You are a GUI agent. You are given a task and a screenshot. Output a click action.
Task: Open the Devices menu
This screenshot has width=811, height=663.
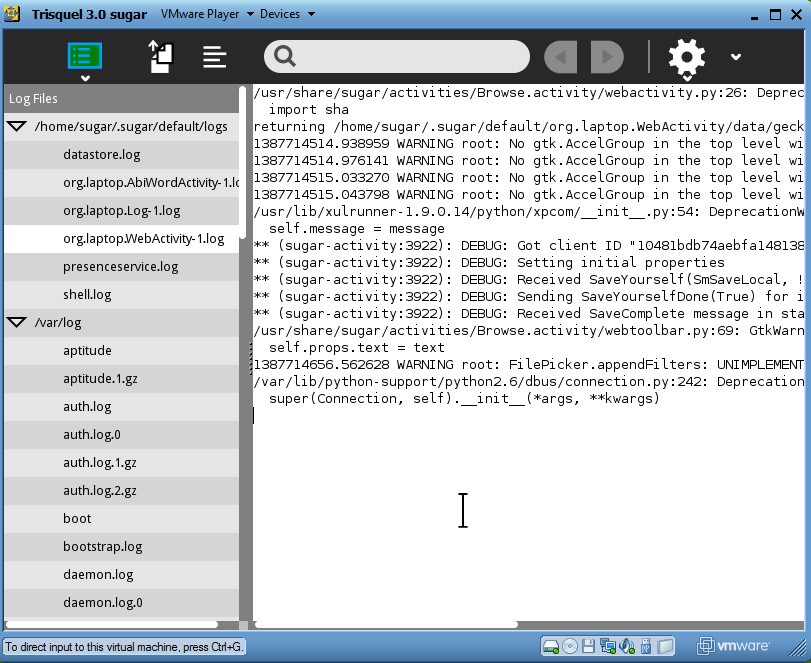tap(287, 14)
